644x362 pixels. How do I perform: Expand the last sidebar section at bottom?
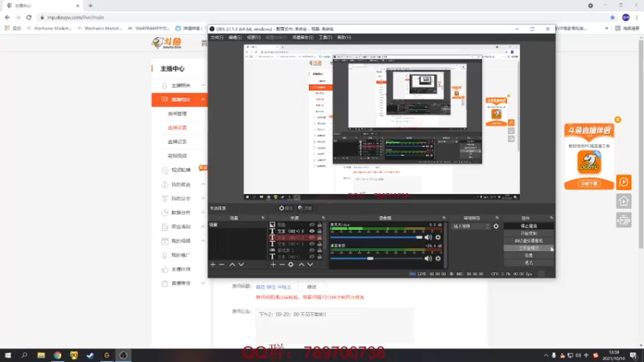tap(203, 283)
